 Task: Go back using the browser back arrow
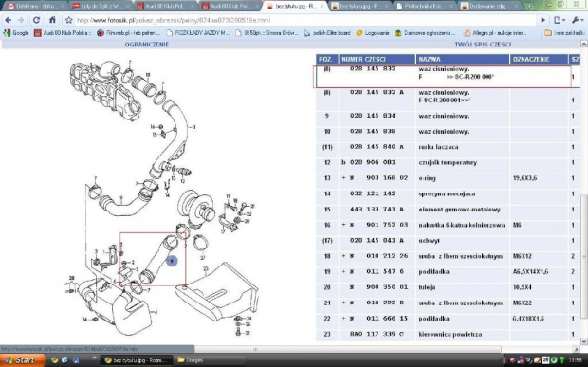point(8,20)
